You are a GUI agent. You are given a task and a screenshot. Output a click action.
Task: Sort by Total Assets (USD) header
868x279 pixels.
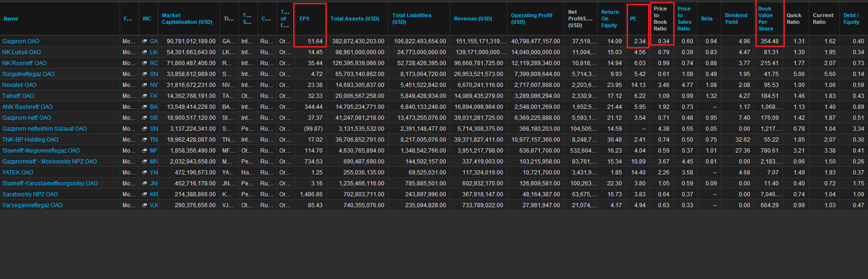click(x=355, y=19)
